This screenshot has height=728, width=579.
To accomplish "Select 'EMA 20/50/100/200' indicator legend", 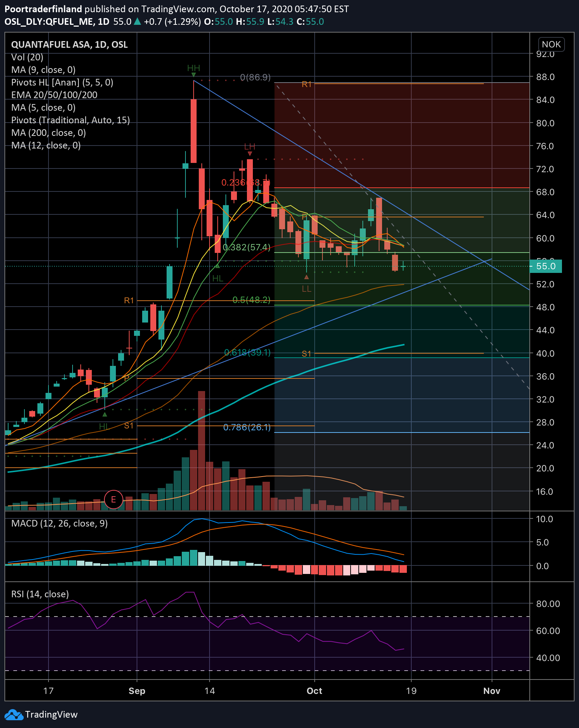I will pyautogui.click(x=54, y=95).
